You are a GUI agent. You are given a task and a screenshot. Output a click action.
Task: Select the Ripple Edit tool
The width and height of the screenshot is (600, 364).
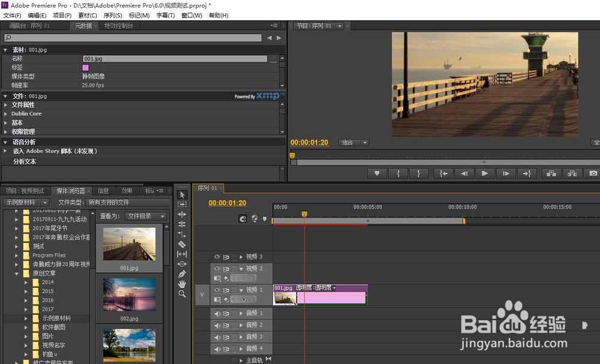click(182, 215)
